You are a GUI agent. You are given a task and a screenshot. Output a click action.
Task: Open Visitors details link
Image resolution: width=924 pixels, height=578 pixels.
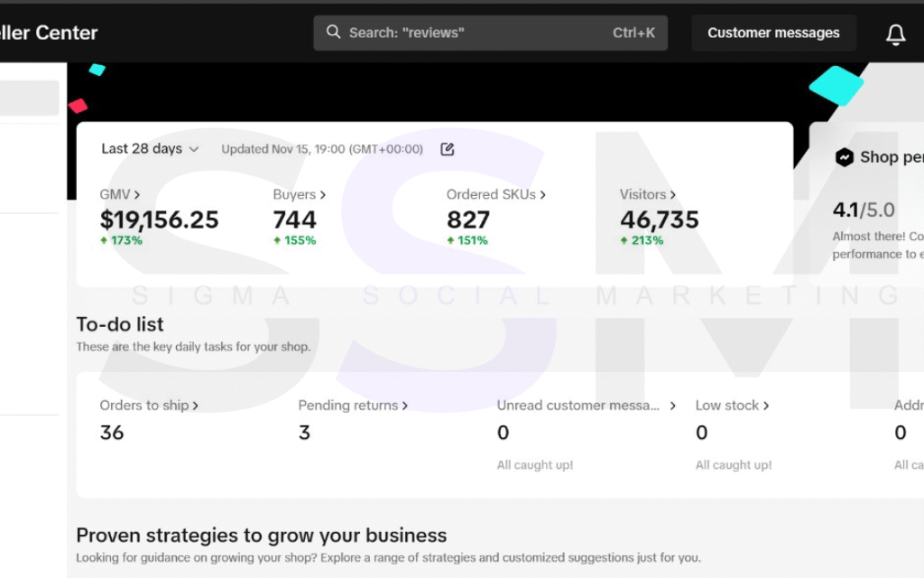[x=647, y=194]
